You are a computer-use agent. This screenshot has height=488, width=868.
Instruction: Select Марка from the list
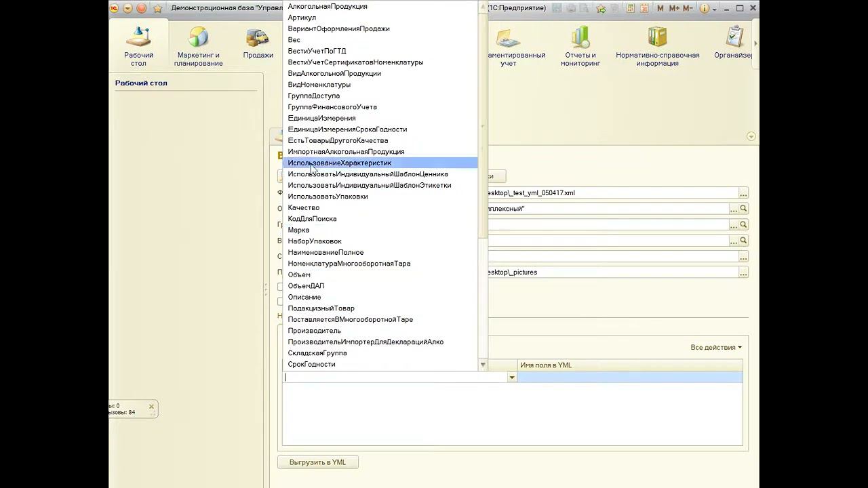pos(380,230)
